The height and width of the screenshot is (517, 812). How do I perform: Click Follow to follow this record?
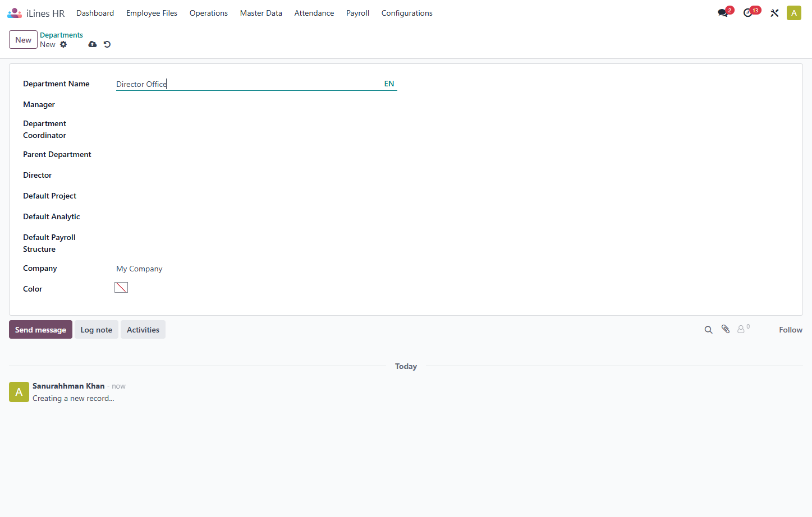pos(791,330)
